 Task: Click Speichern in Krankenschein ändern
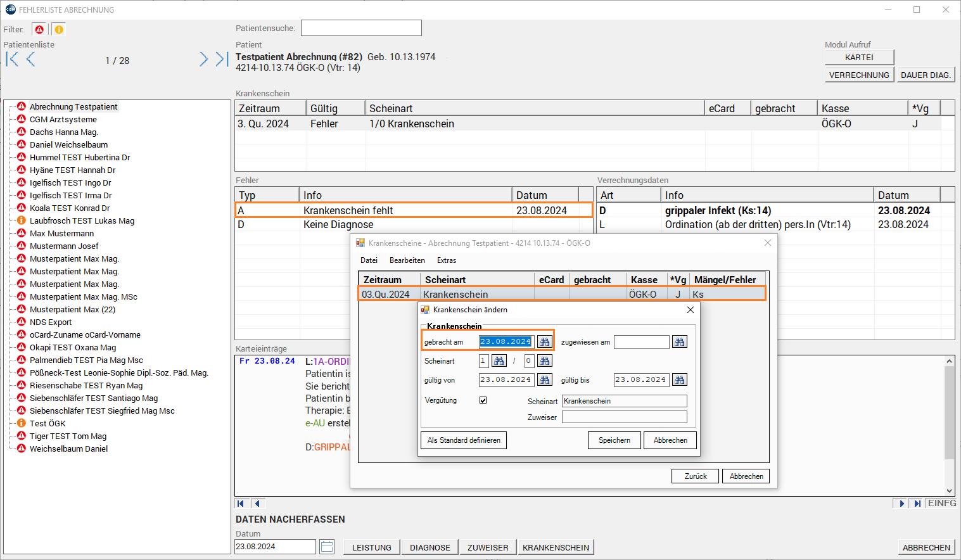(x=614, y=440)
